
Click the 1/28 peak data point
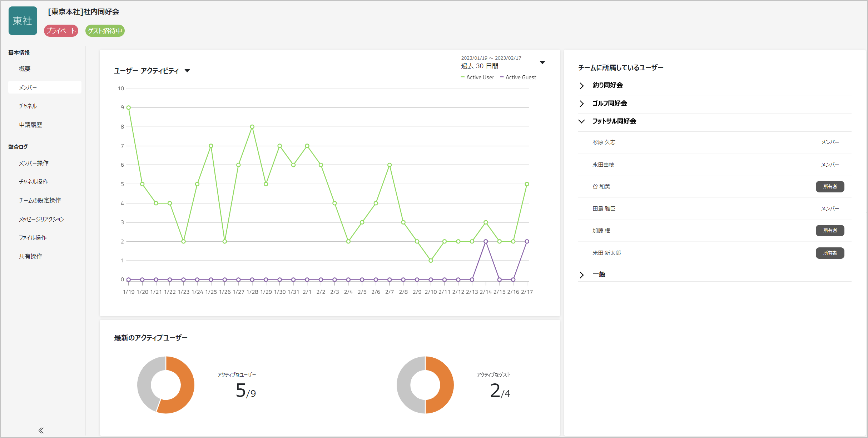point(252,127)
